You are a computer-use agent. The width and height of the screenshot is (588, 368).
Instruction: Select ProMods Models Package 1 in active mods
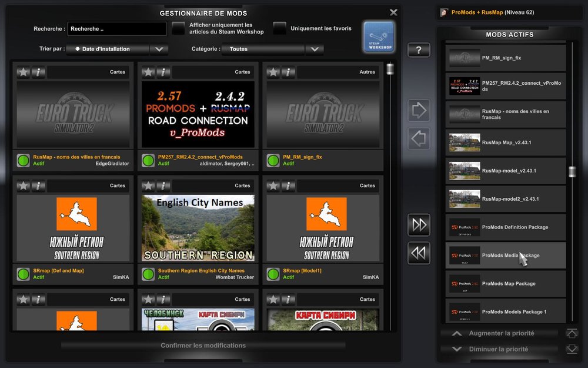click(x=506, y=311)
